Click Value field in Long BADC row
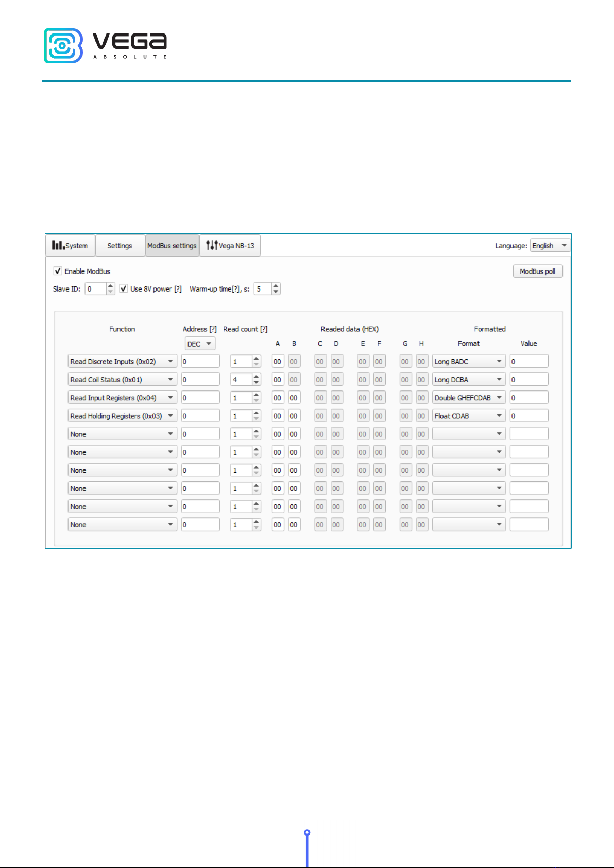The image size is (614, 868). [529, 362]
